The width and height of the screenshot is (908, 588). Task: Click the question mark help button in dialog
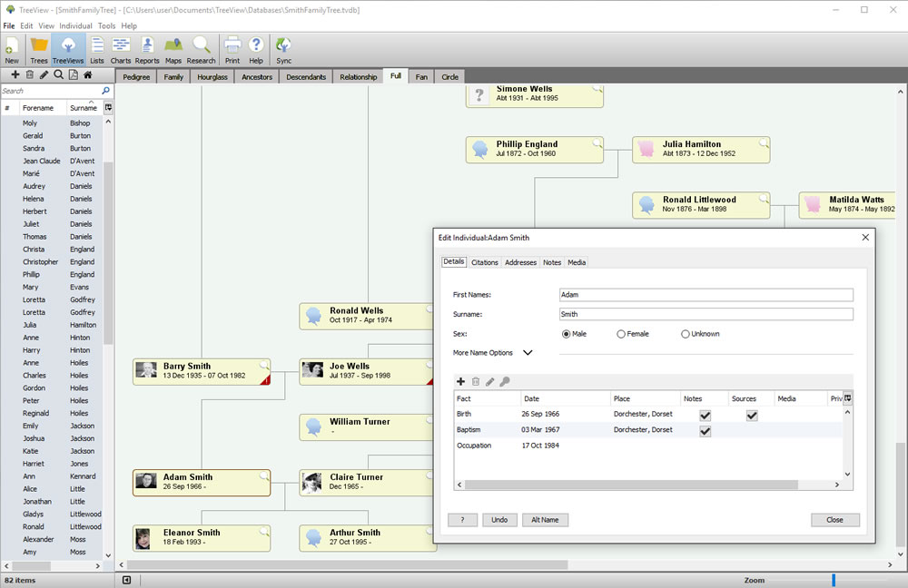(x=462, y=520)
